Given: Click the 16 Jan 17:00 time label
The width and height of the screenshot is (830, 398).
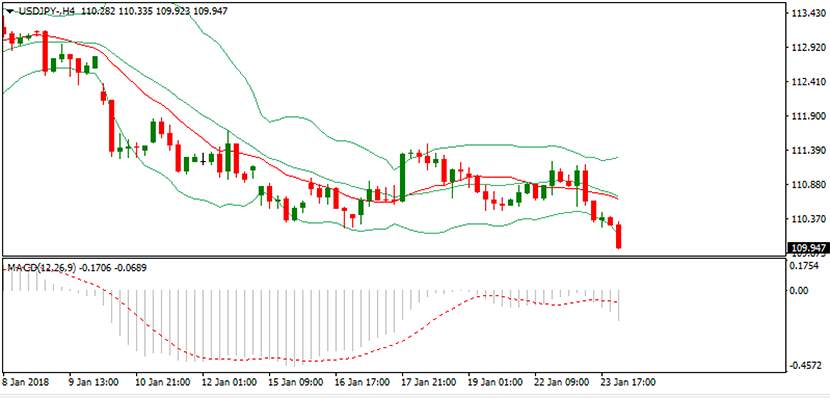Looking at the screenshot, I should point(362,382).
